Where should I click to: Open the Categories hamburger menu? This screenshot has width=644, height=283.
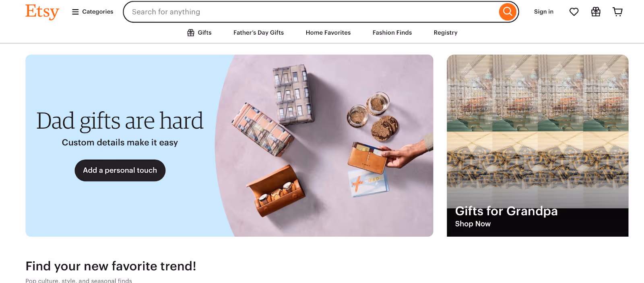coord(93,12)
